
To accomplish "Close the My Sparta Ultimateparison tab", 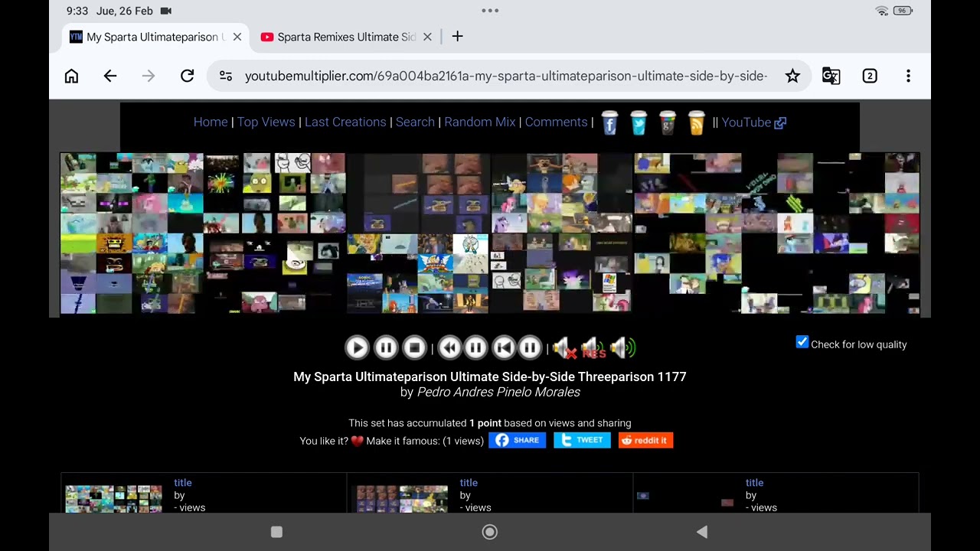I will 237,37.
